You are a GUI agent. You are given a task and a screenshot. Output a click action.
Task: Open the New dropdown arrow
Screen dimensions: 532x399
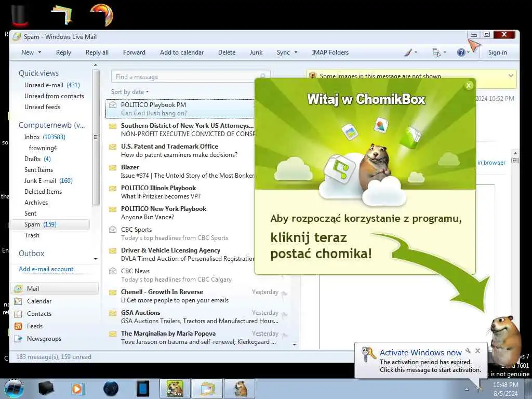coord(39,52)
